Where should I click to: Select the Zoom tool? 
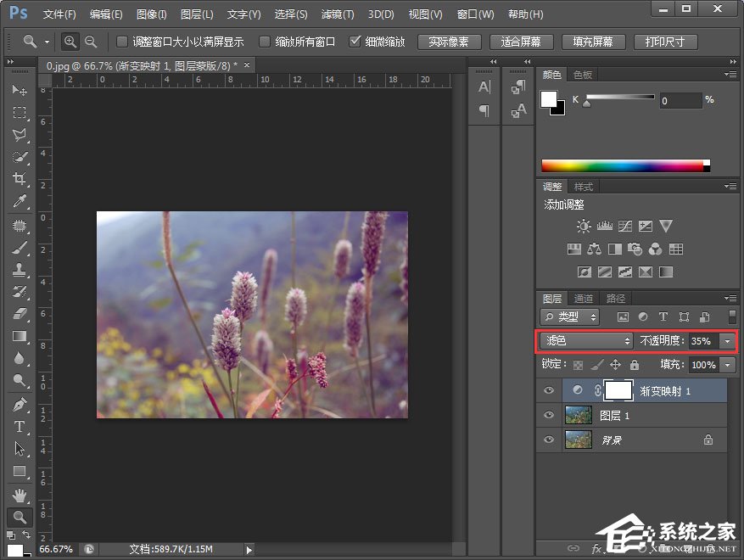pos(19,516)
